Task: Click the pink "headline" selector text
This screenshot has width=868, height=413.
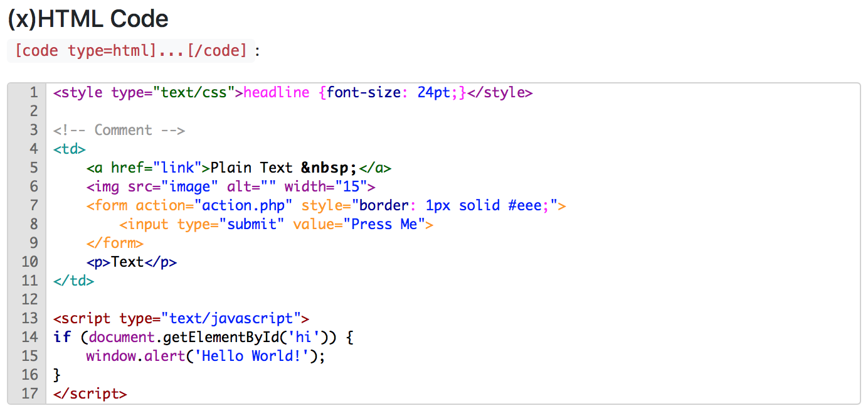Action: pyautogui.click(x=276, y=93)
